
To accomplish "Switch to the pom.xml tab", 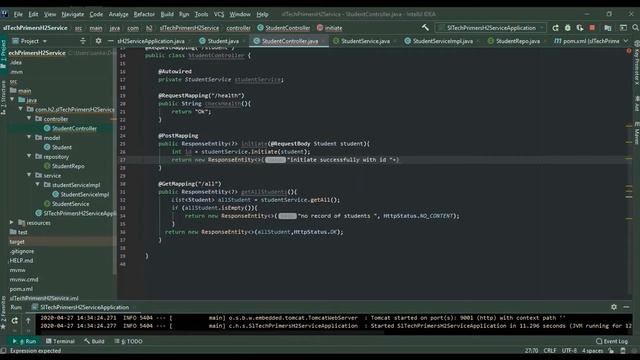I will pyautogui.click(x=586, y=41).
